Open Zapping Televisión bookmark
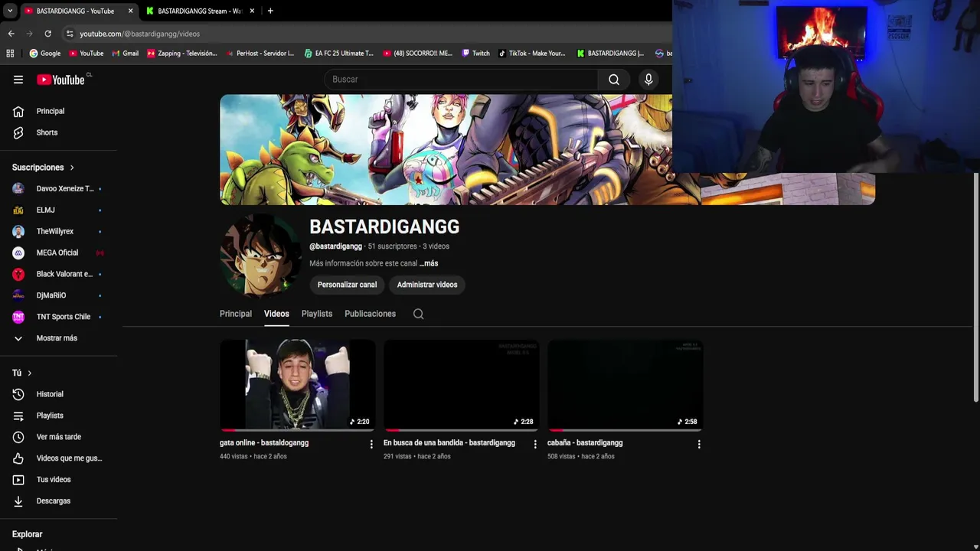This screenshot has height=551, width=980. tap(182, 54)
